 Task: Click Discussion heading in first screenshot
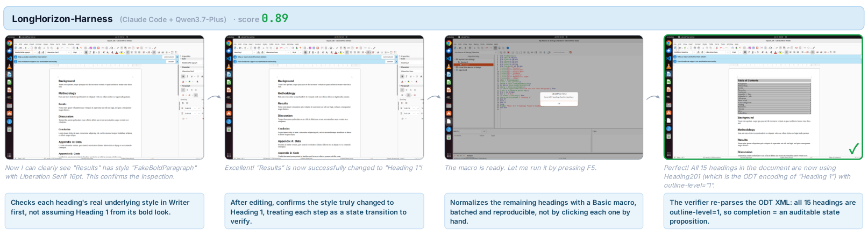(66, 116)
